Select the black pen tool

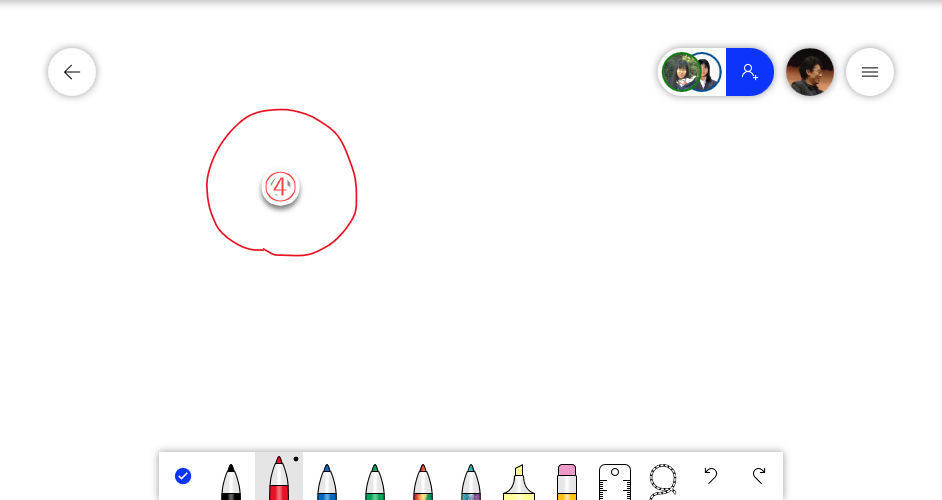(231, 481)
